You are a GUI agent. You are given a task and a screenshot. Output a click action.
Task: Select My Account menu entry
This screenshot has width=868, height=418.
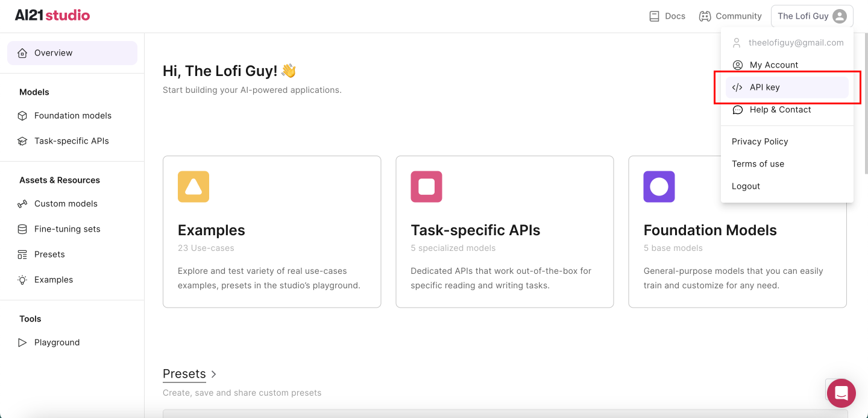coord(787,65)
